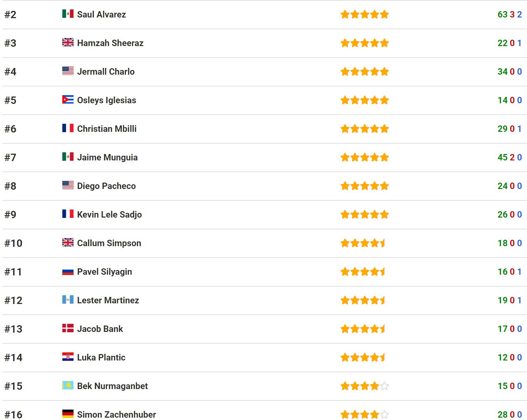The width and height of the screenshot is (527, 420).
Task: Open Jermall Charlo's profile link
Action: 106,72
